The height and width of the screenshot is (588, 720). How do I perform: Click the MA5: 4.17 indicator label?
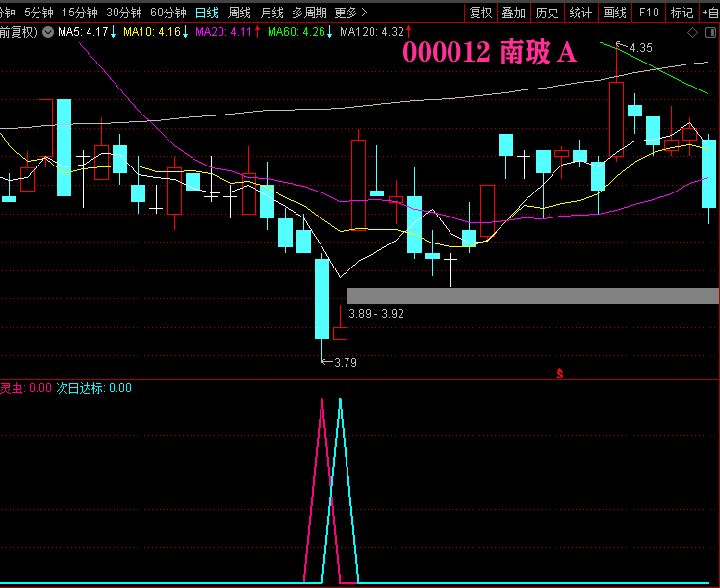83,32
